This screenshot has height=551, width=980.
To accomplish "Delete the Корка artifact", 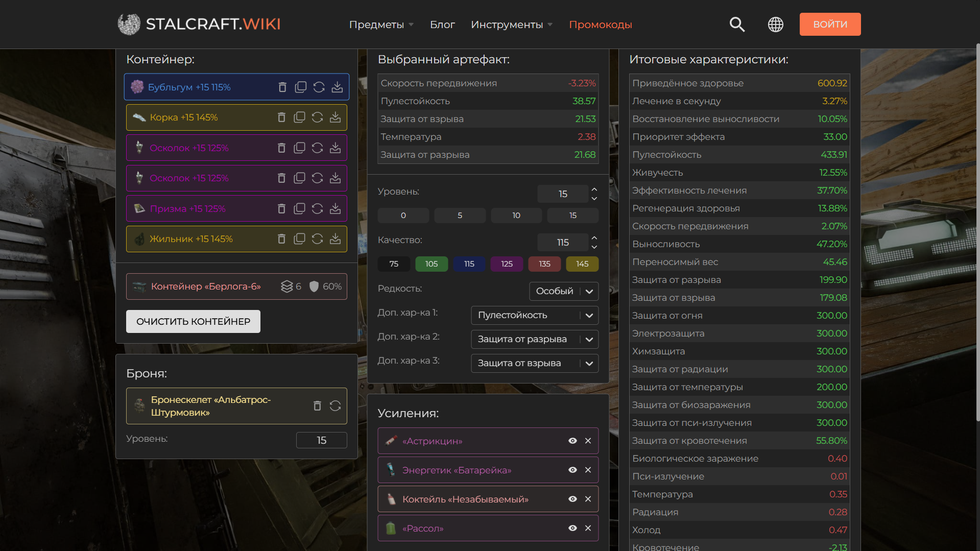I will [281, 117].
